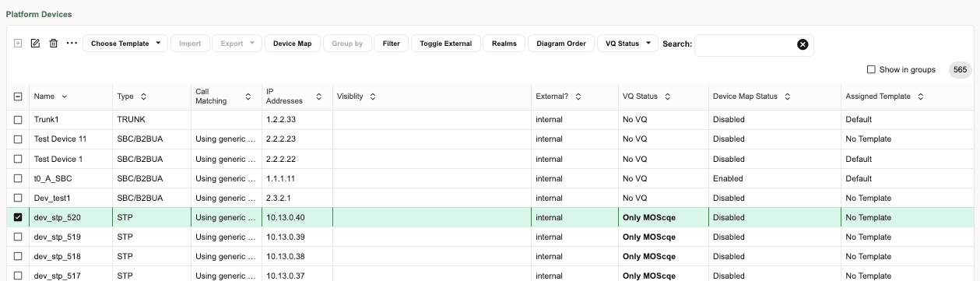The image size is (980, 281).
Task: Click No VQ in Trunk1 row
Action: (634, 120)
